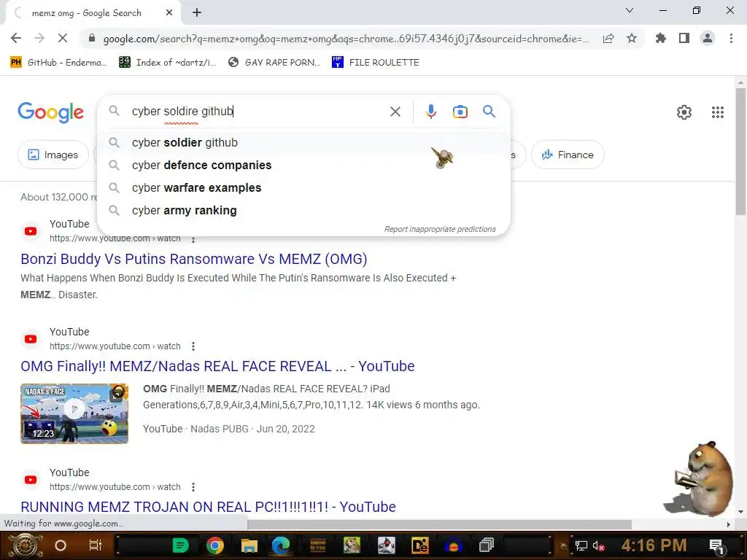Open the Index of ~dartz bookmark

point(167,63)
